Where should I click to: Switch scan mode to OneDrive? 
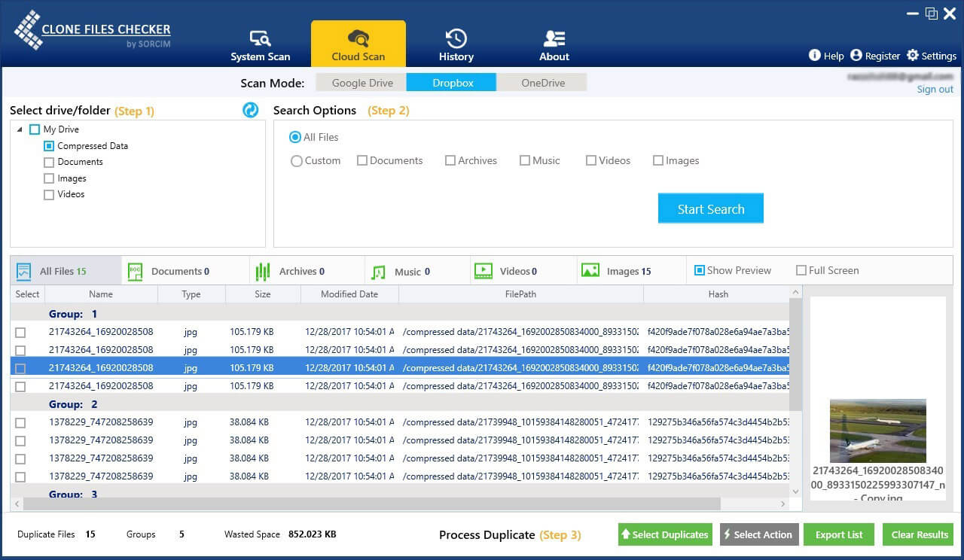pos(542,83)
